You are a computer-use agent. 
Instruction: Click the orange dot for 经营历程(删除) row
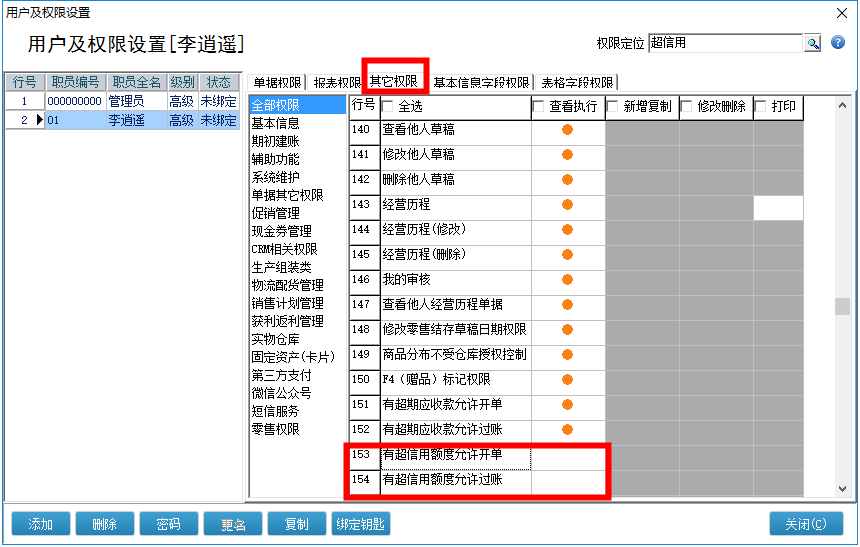[568, 255]
